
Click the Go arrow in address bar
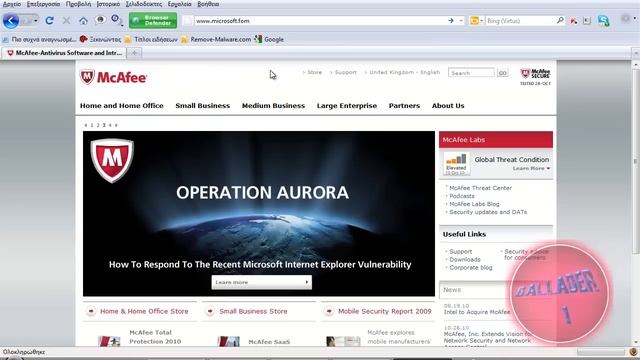[x=451, y=20]
